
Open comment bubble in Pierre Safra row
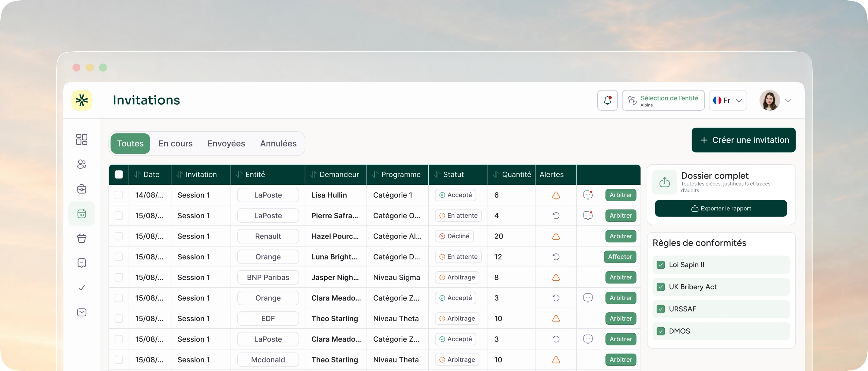tap(588, 215)
